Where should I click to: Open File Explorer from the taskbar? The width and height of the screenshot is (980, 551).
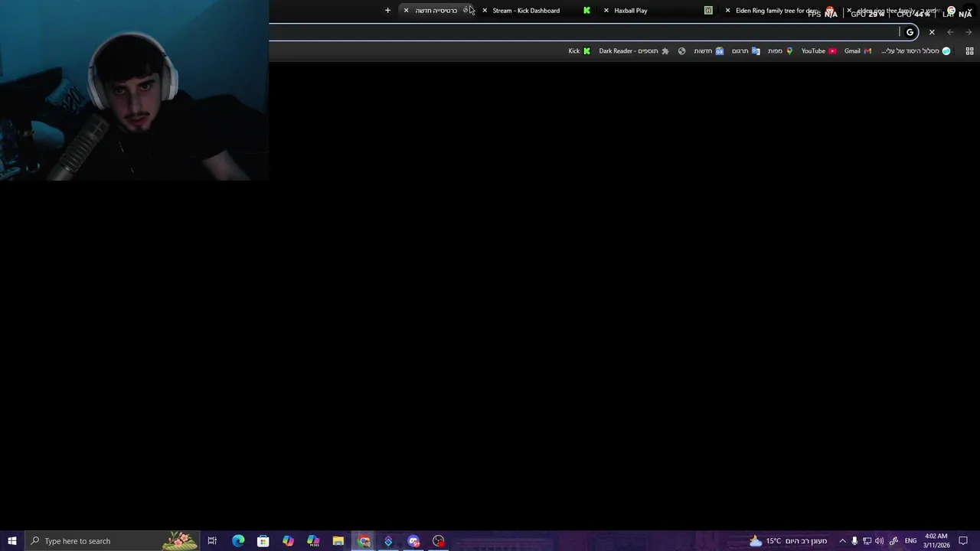click(338, 541)
